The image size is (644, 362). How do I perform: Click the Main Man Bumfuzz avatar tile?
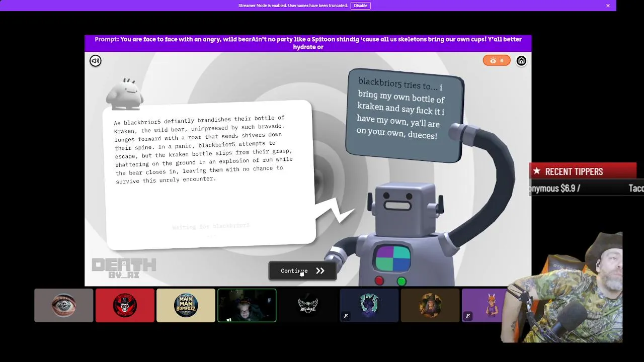(186, 305)
